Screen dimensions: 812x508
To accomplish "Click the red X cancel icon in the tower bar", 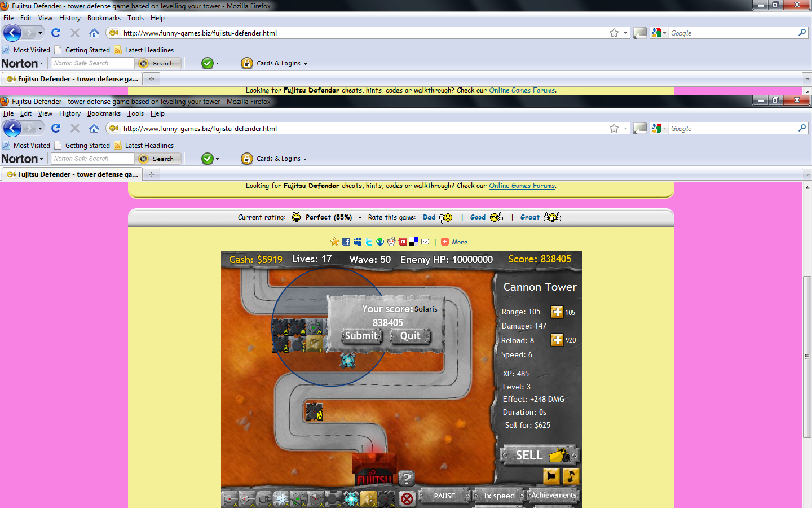I will [407, 498].
